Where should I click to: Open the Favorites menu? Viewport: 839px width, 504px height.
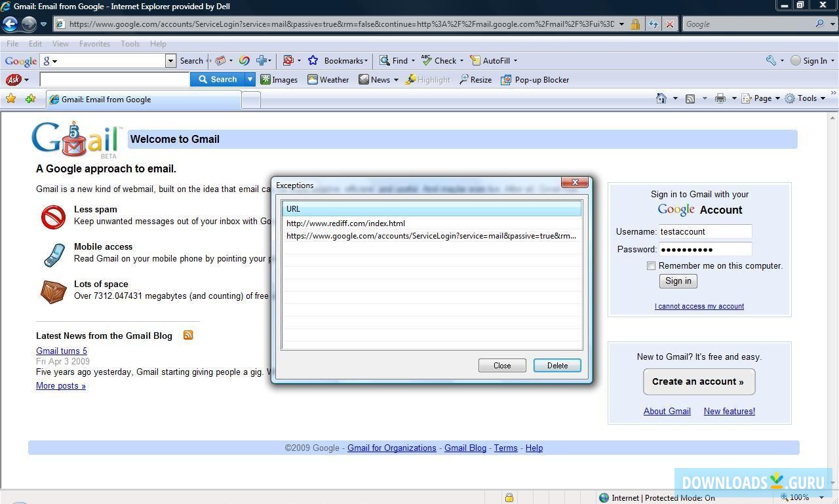click(94, 44)
